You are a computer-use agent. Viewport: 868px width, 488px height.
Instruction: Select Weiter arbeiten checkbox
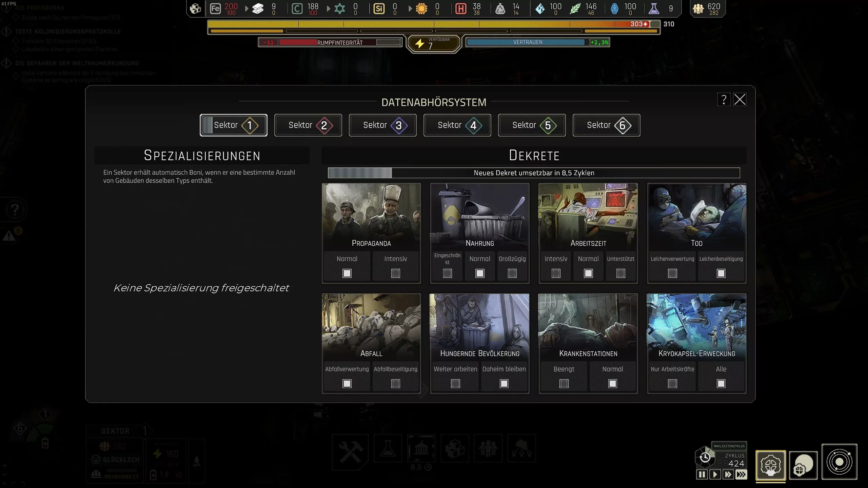[x=455, y=384]
